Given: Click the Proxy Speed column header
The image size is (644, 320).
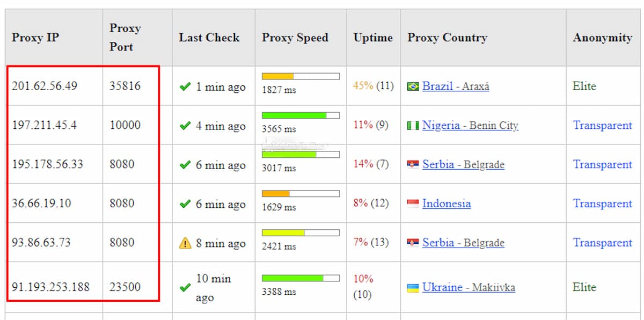Looking at the screenshot, I should tap(295, 38).
